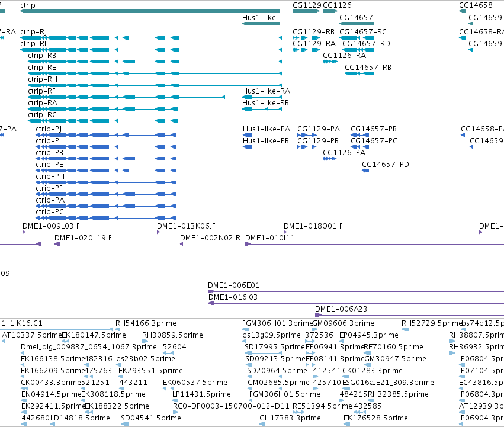The image size is (504, 427).
Task: Select the CG1126 gene glyph
Action: coord(330,11)
